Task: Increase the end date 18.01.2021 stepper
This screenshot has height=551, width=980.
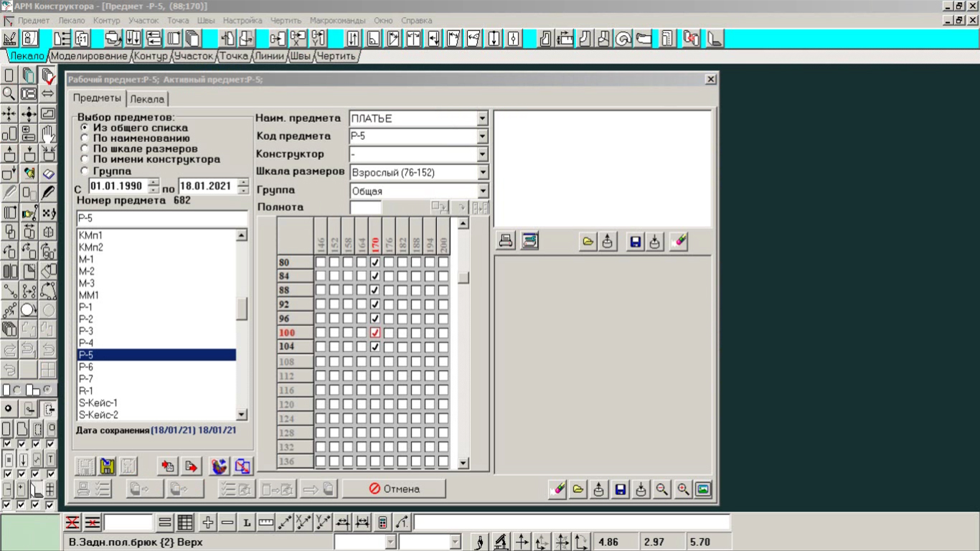Action: tap(242, 182)
